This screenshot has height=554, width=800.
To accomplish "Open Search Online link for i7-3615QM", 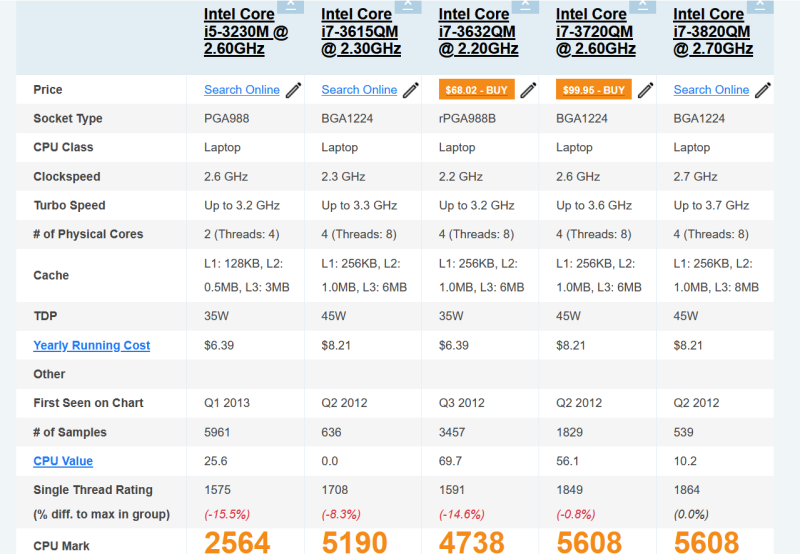I will [x=359, y=90].
